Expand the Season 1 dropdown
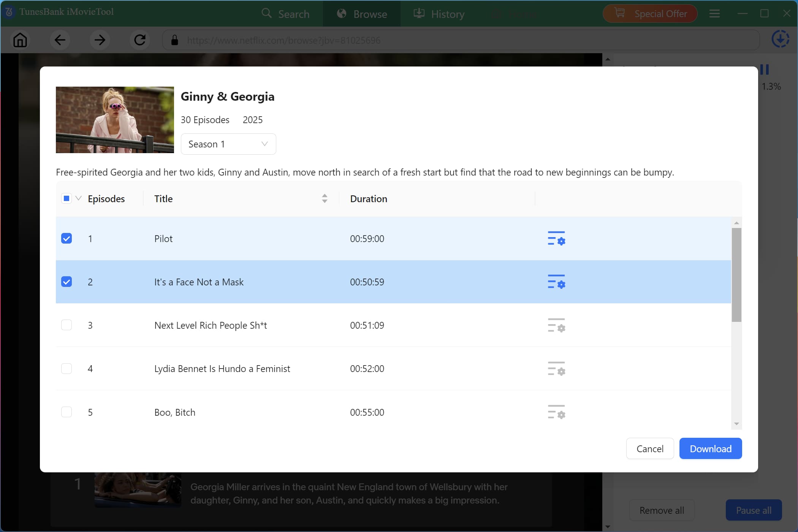This screenshot has width=798, height=532. click(x=228, y=144)
